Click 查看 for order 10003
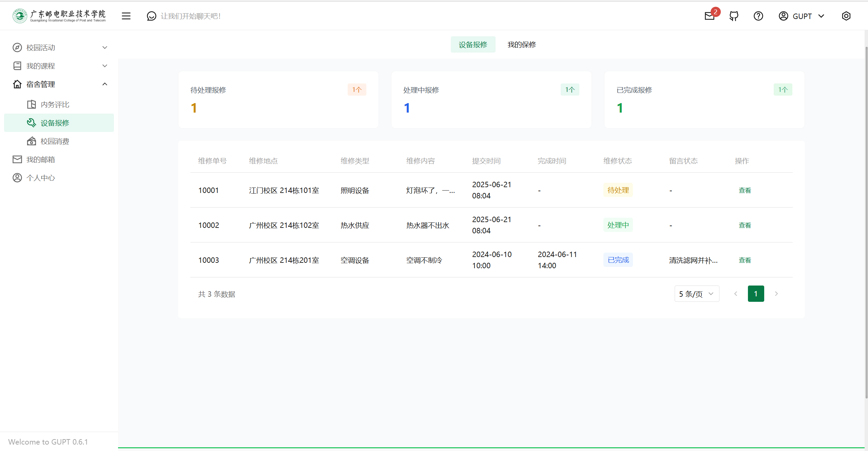This screenshot has height=451, width=868. pyautogui.click(x=745, y=260)
